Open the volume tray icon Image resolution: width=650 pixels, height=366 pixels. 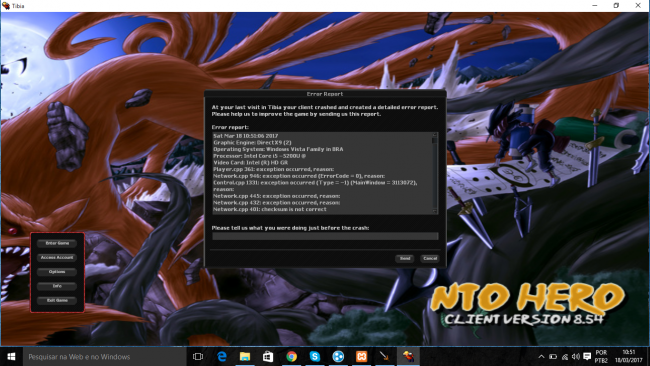click(576, 356)
